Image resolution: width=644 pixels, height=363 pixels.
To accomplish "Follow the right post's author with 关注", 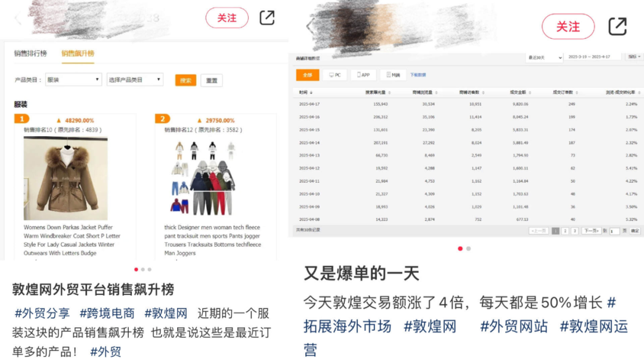I will coord(568,27).
